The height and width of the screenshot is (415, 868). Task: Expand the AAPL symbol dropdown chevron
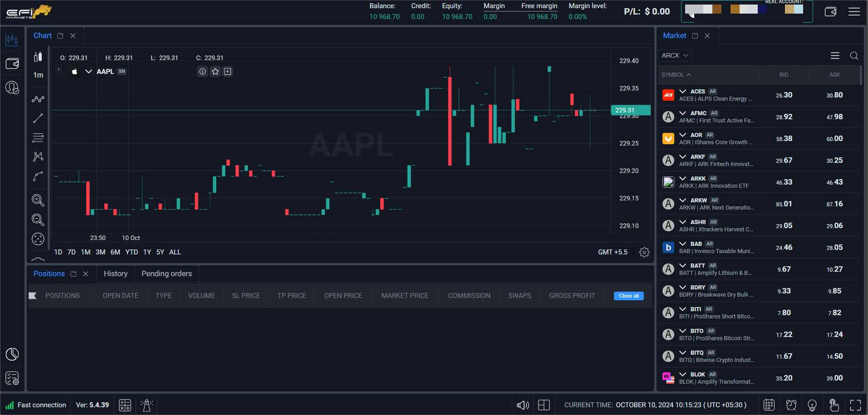88,71
